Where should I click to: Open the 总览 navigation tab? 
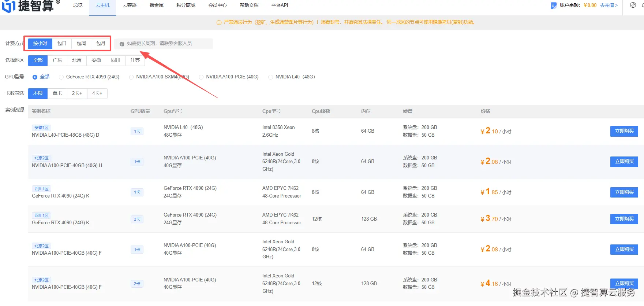pos(78,5)
